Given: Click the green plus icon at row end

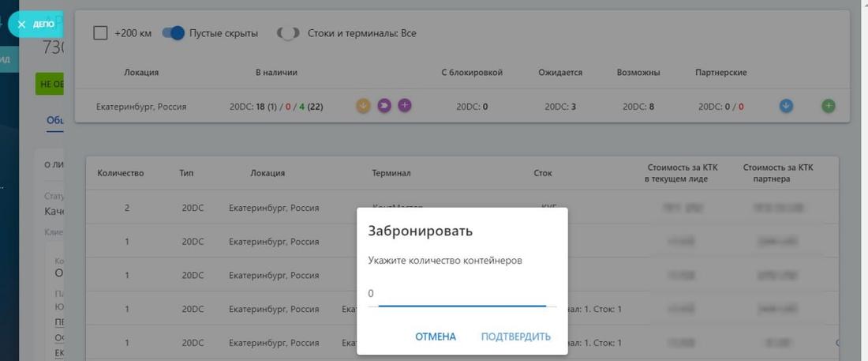Looking at the screenshot, I should tap(828, 106).
